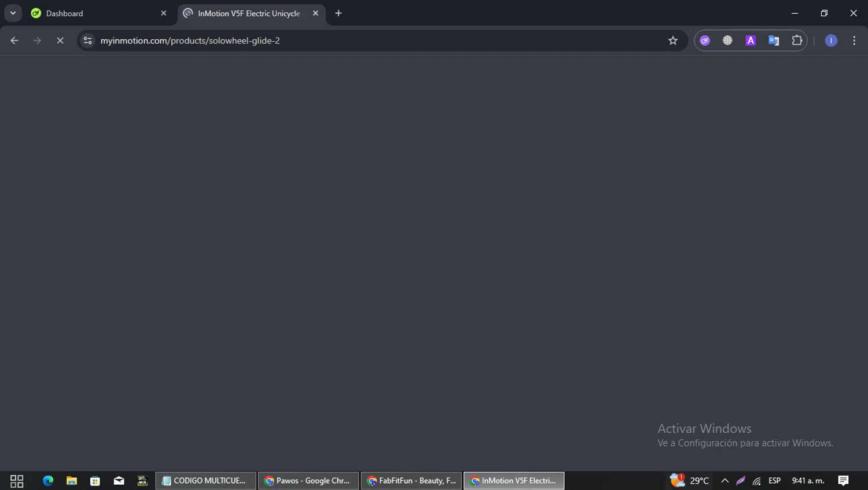Open Microsoft Store from the taskbar
The height and width of the screenshot is (490, 868).
click(x=95, y=481)
